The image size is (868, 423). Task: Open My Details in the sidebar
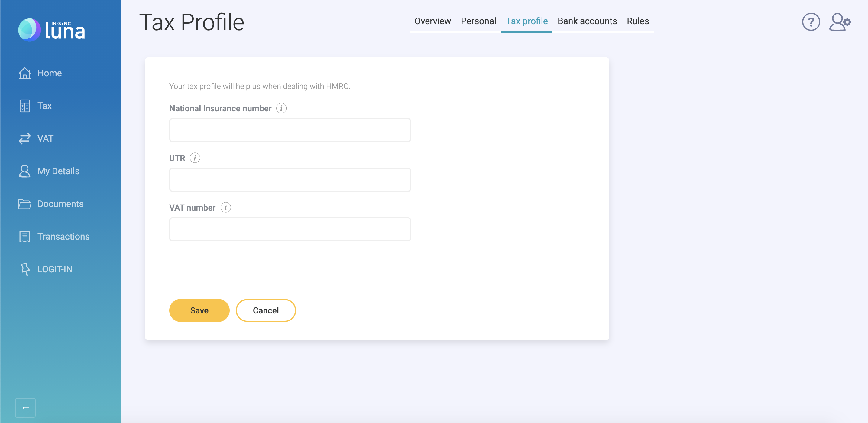point(58,171)
